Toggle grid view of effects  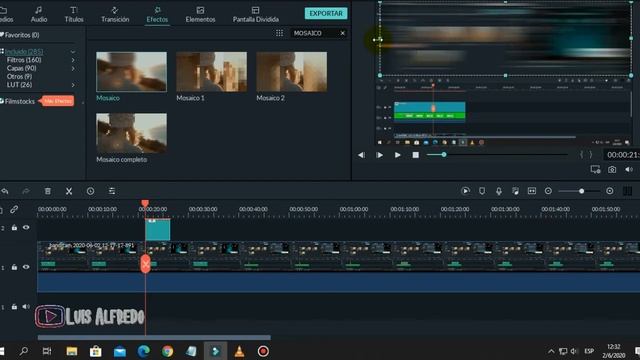279,33
